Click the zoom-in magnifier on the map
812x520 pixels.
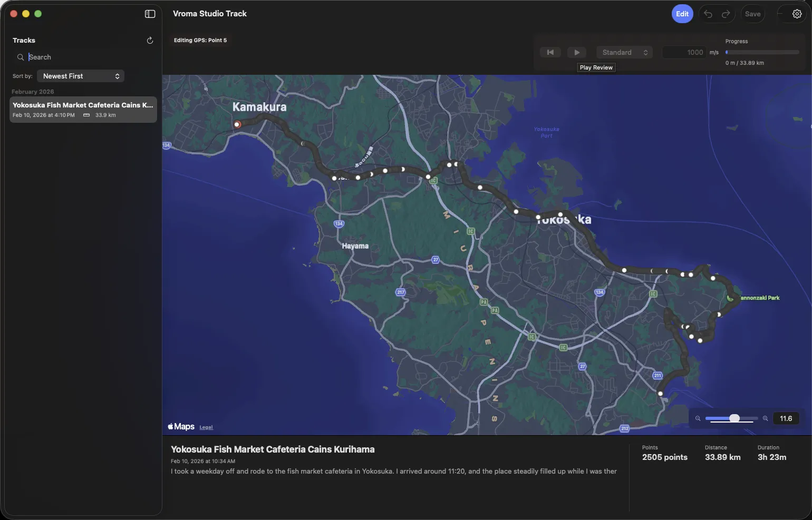tap(766, 418)
